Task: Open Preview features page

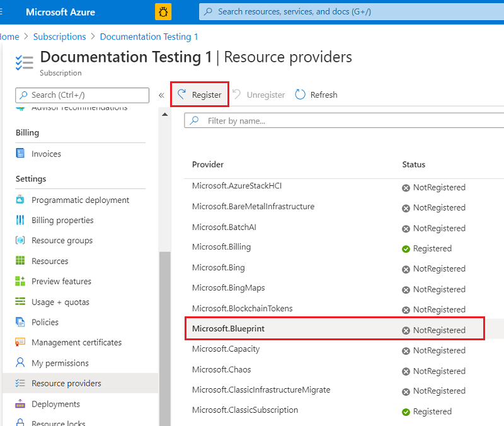Action: 61,281
